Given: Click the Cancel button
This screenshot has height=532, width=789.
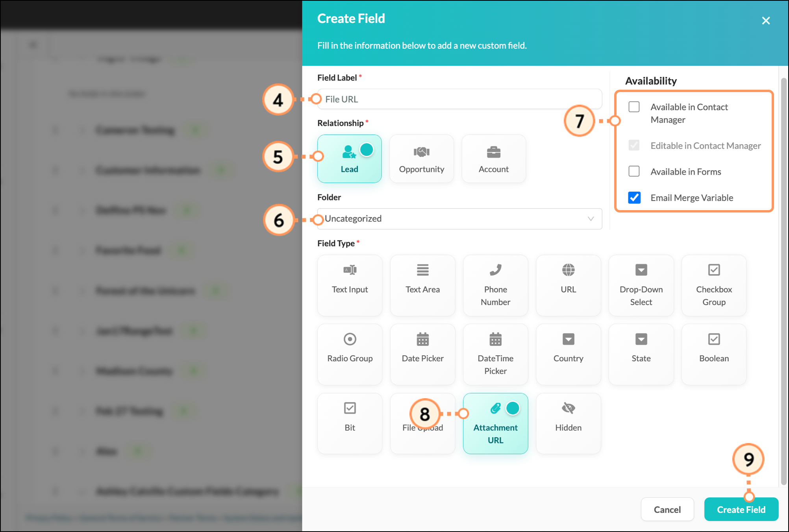Looking at the screenshot, I should pyautogui.click(x=667, y=509).
